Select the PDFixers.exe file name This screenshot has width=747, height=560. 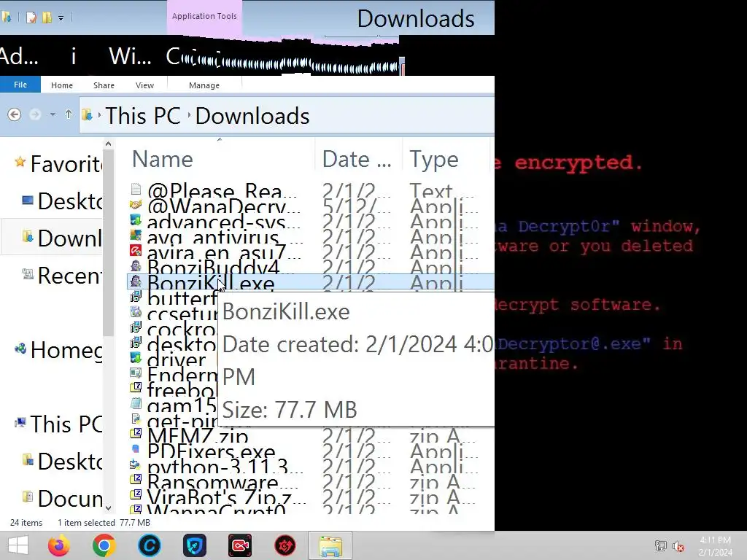tap(211, 451)
